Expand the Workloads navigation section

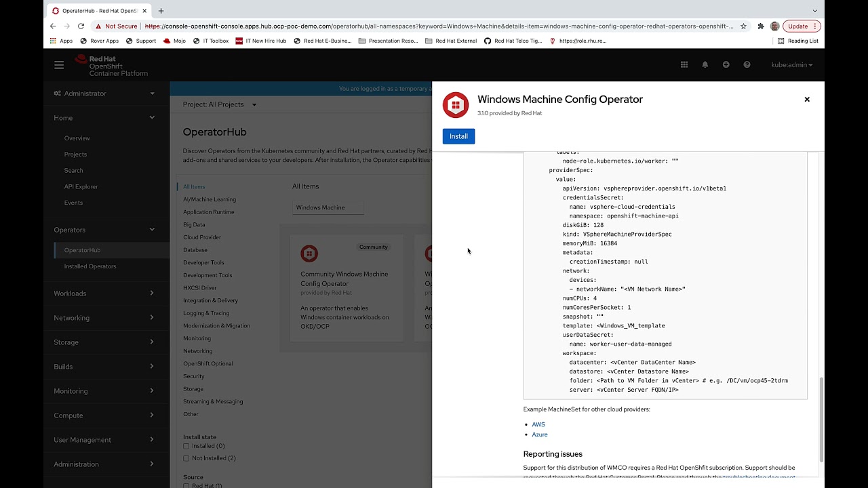click(x=106, y=293)
